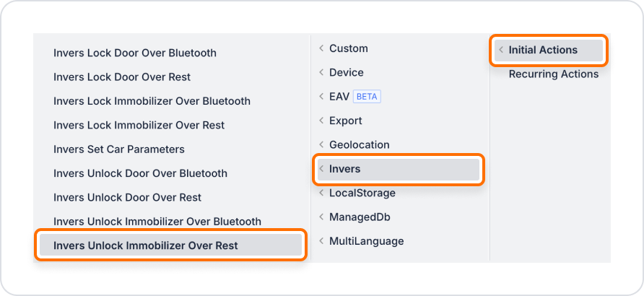Image resolution: width=644 pixels, height=296 pixels.
Task: Choose Invers Unlock Door Over Rest
Action: (127, 198)
